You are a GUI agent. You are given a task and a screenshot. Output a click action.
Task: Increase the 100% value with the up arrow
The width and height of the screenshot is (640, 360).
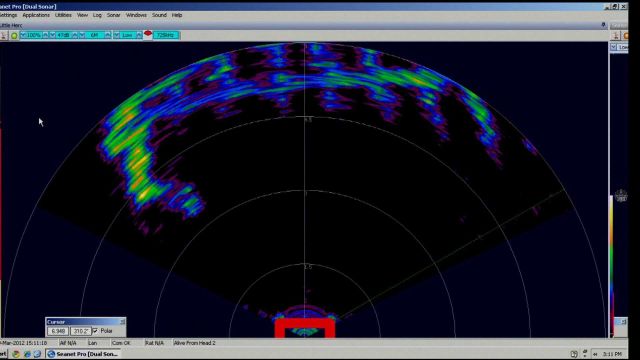(45, 36)
